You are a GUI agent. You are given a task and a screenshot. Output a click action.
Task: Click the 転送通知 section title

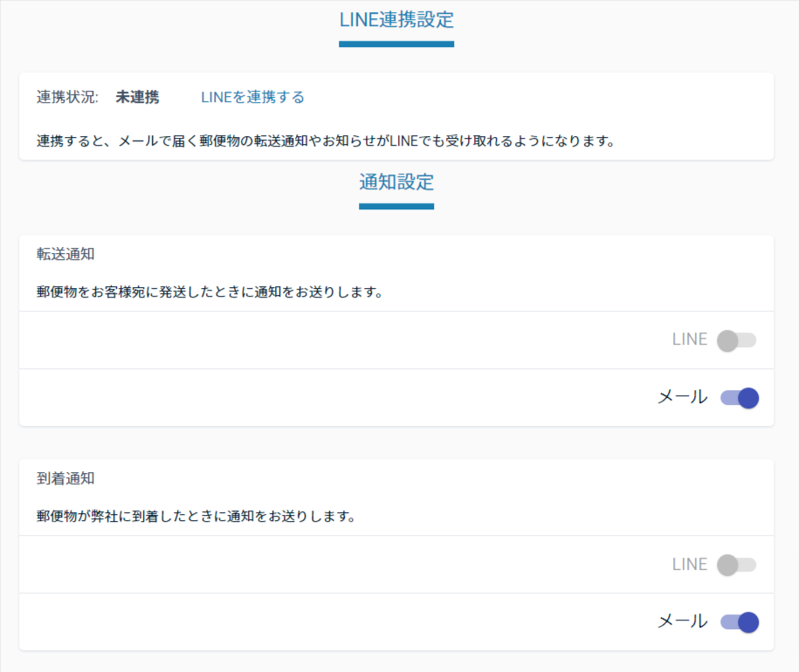point(65,253)
